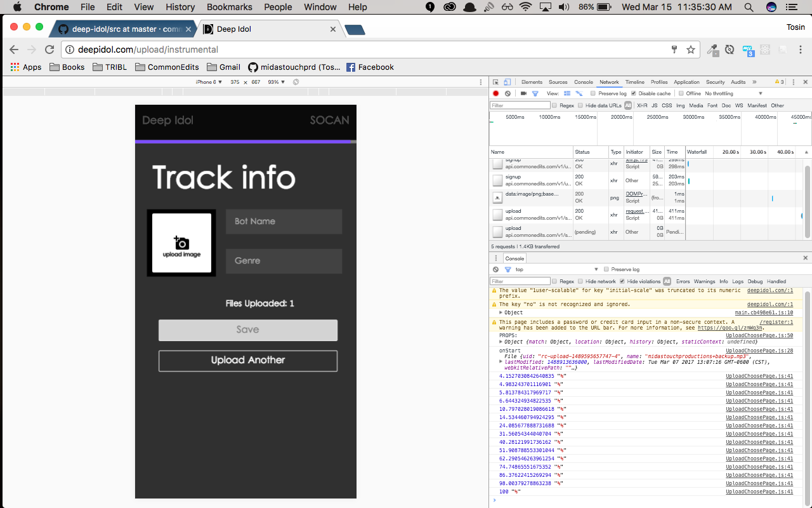The width and height of the screenshot is (812, 508).
Task: Check the Hide data URLs checkbox
Action: (x=580, y=105)
